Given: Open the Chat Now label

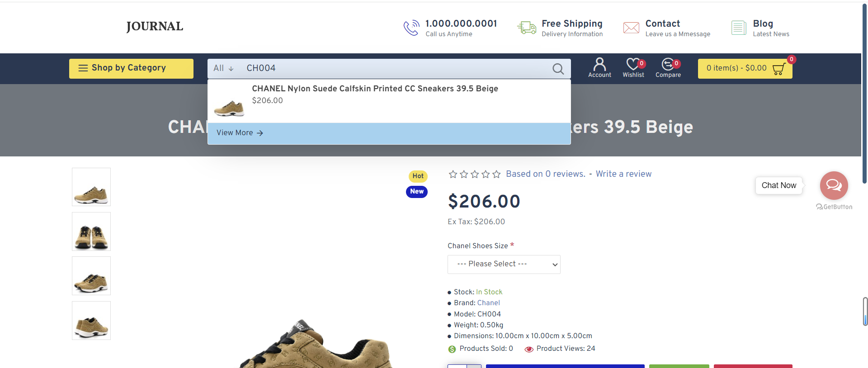Looking at the screenshot, I should click(x=779, y=185).
